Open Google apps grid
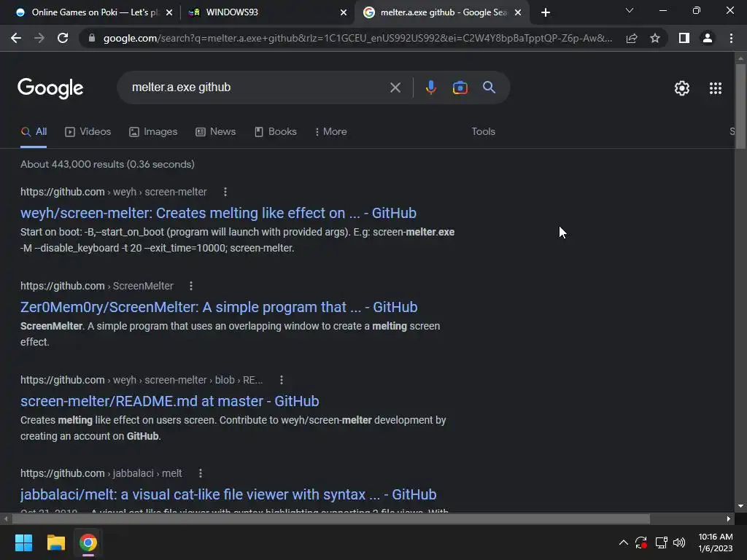 pyautogui.click(x=716, y=88)
